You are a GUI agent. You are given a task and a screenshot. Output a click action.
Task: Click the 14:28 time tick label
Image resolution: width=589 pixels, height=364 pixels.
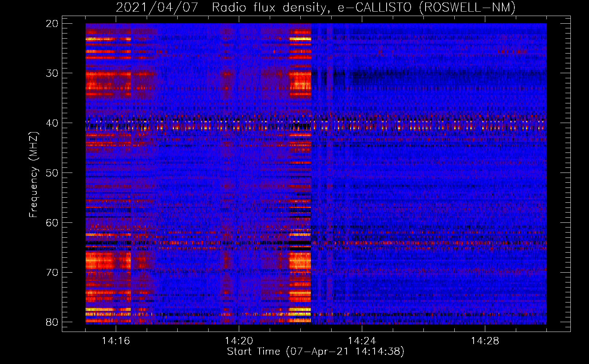pyautogui.click(x=485, y=341)
